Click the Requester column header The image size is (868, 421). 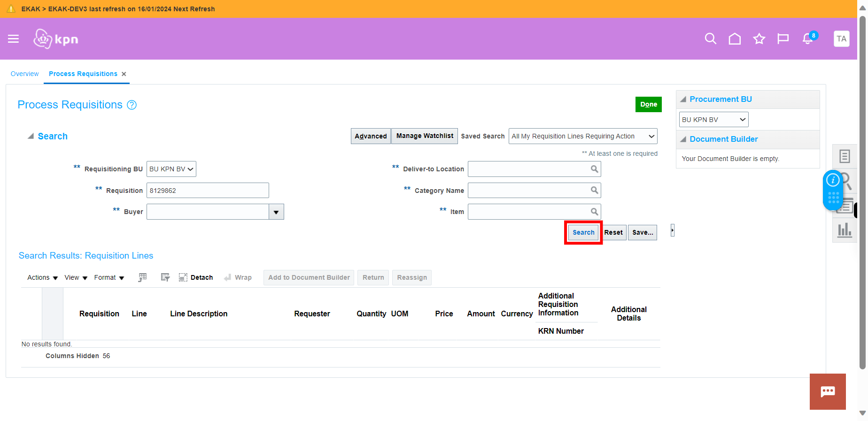click(312, 314)
